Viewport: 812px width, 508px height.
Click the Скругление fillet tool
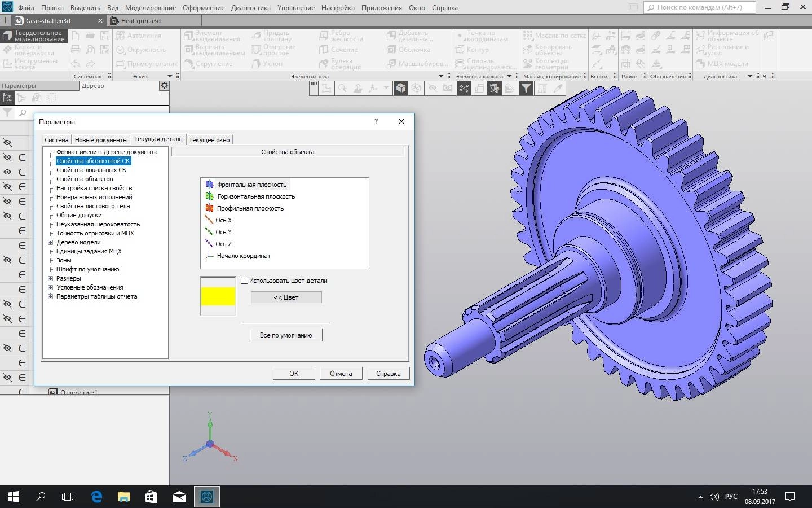(209, 64)
